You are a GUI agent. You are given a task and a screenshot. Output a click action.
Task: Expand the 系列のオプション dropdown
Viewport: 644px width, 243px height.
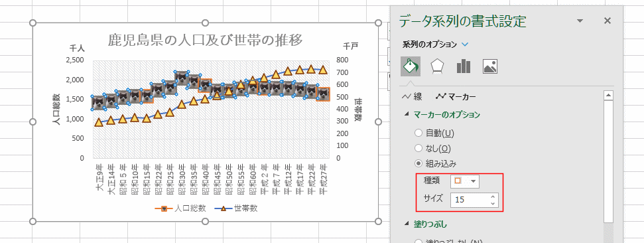(466, 44)
